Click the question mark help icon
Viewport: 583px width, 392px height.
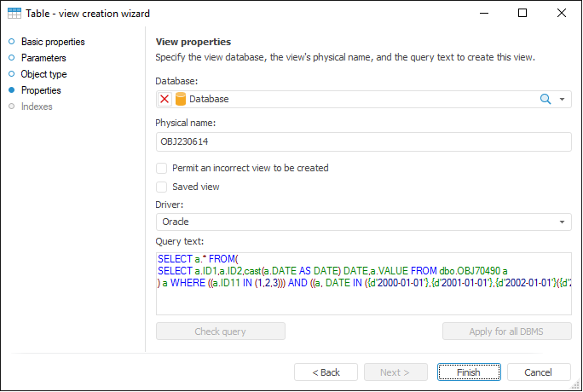click(x=443, y=14)
